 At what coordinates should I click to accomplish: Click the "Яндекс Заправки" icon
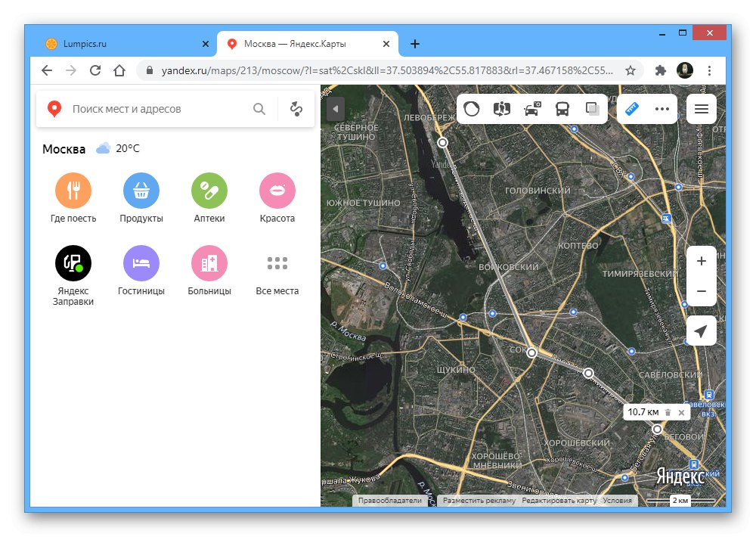pyautogui.click(x=73, y=263)
